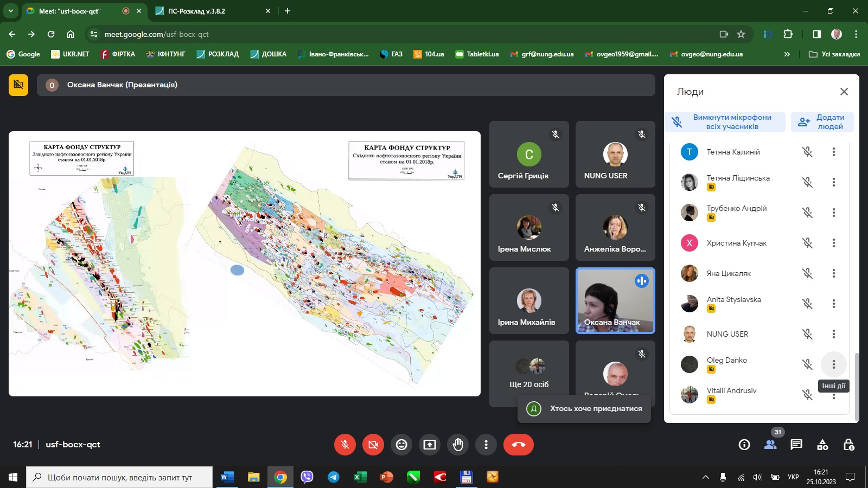Open more options menu in call bar

pyautogui.click(x=486, y=445)
